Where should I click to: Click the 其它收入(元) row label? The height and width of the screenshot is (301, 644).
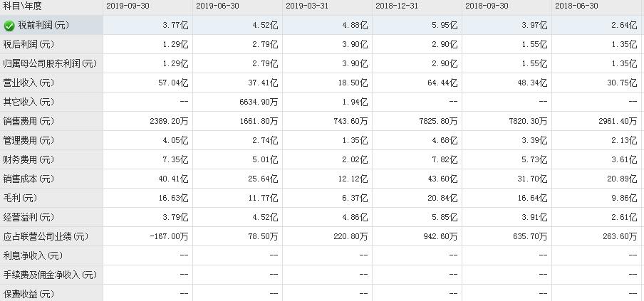coord(29,102)
